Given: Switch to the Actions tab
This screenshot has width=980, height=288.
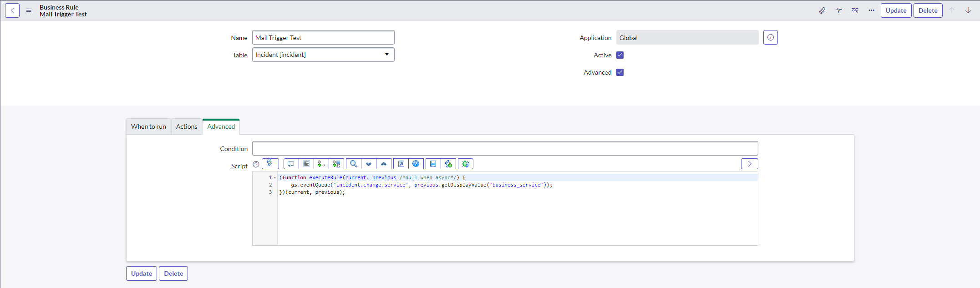Looking at the screenshot, I should tap(187, 126).
